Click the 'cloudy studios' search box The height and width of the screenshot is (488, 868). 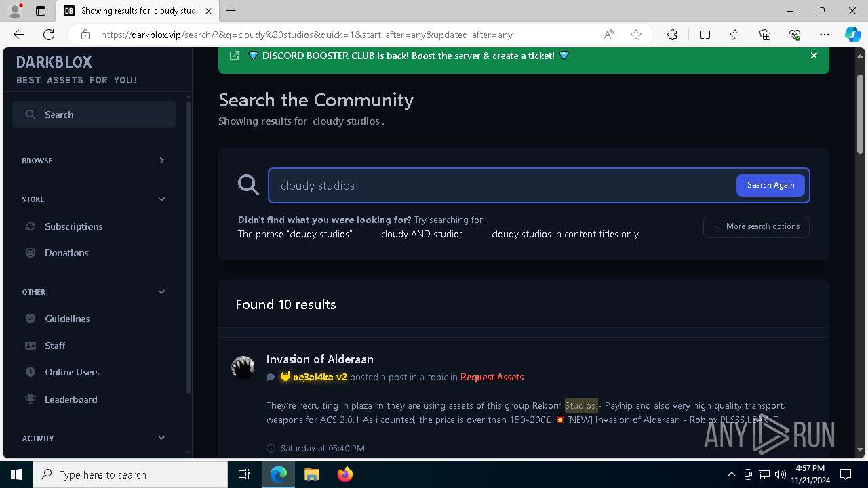click(502, 186)
